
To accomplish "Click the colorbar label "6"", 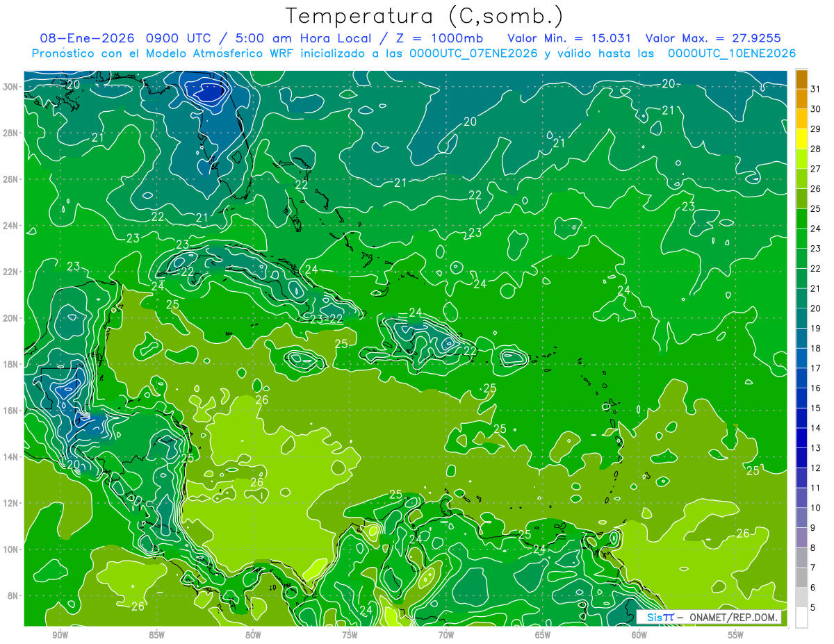I will click(812, 588).
